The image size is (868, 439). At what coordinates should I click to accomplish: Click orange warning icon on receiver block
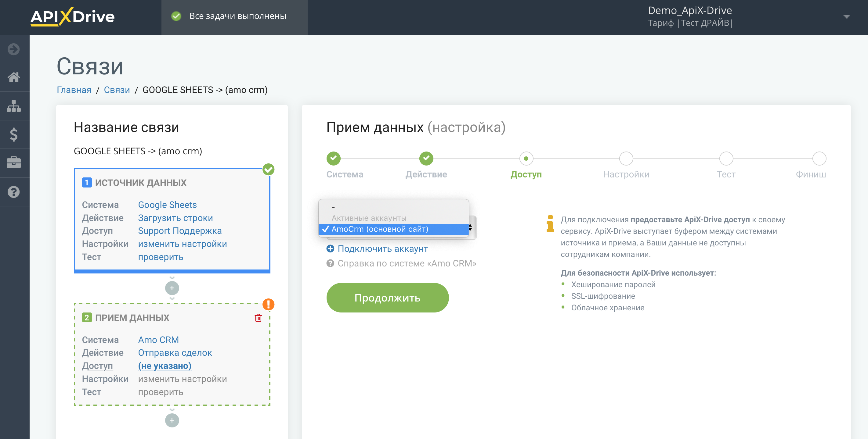point(269,304)
